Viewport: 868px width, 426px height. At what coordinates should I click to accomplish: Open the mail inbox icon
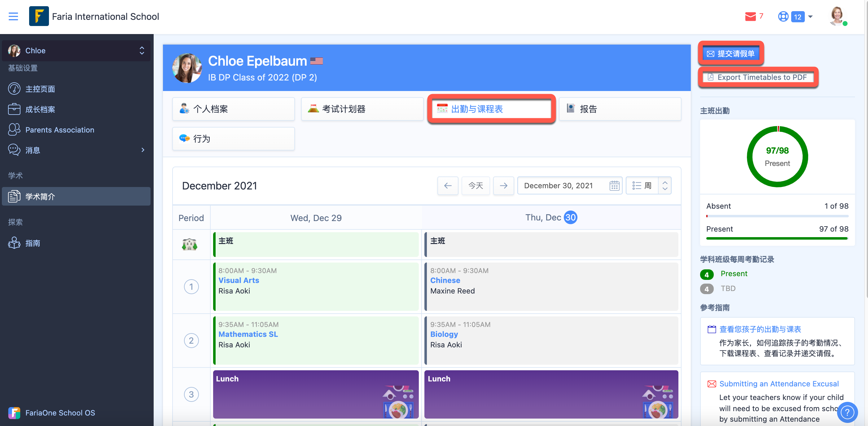click(750, 16)
